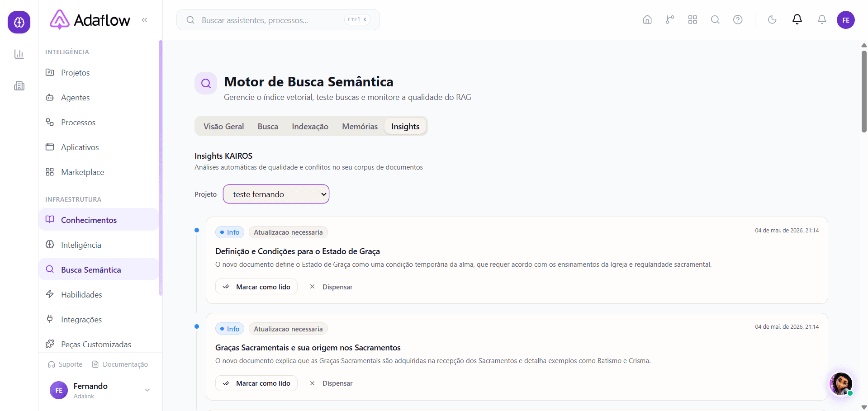
Task: Switch to the Visão Geral tab
Action: point(223,127)
